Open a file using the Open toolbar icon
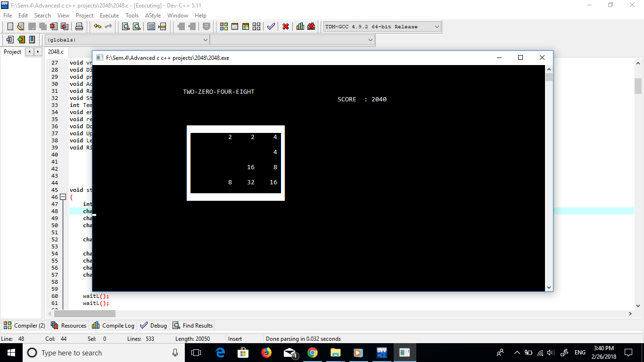644x362 pixels. pos(20,26)
